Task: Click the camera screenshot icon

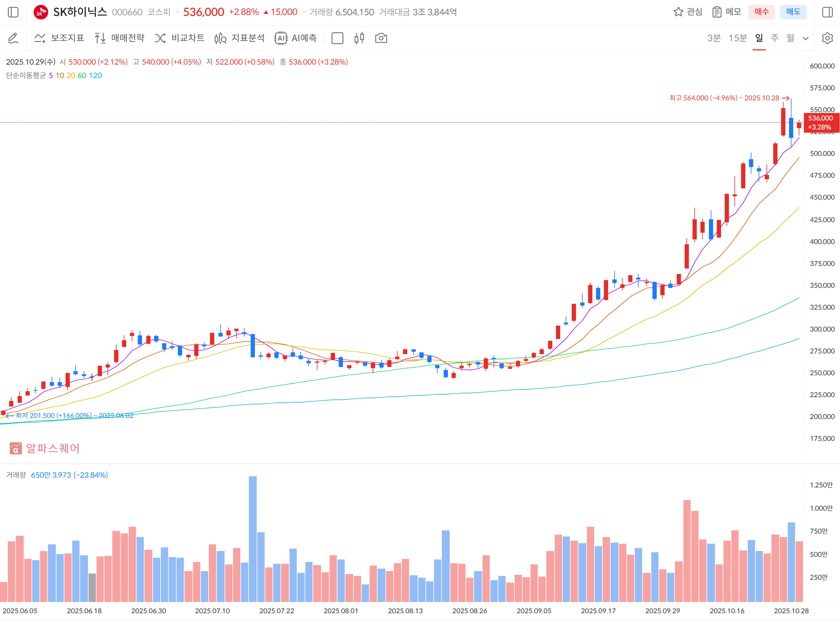Action: [380, 38]
